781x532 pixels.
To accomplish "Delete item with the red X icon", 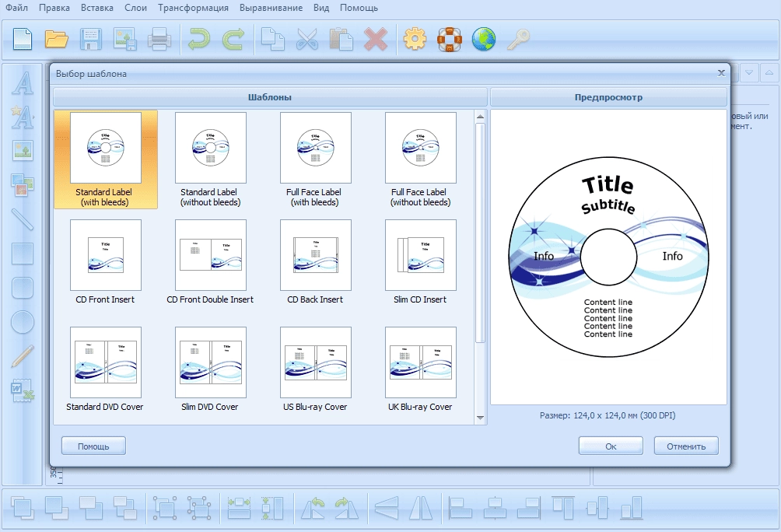I will point(376,39).
